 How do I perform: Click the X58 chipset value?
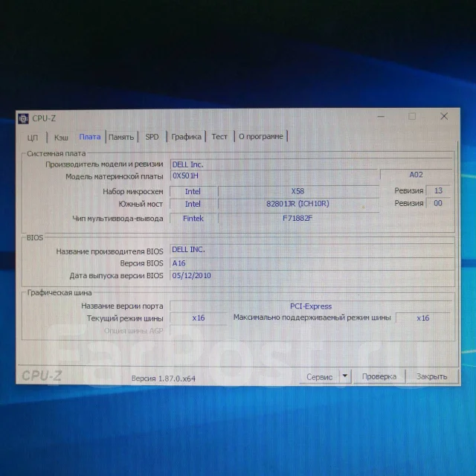point(297,191)
